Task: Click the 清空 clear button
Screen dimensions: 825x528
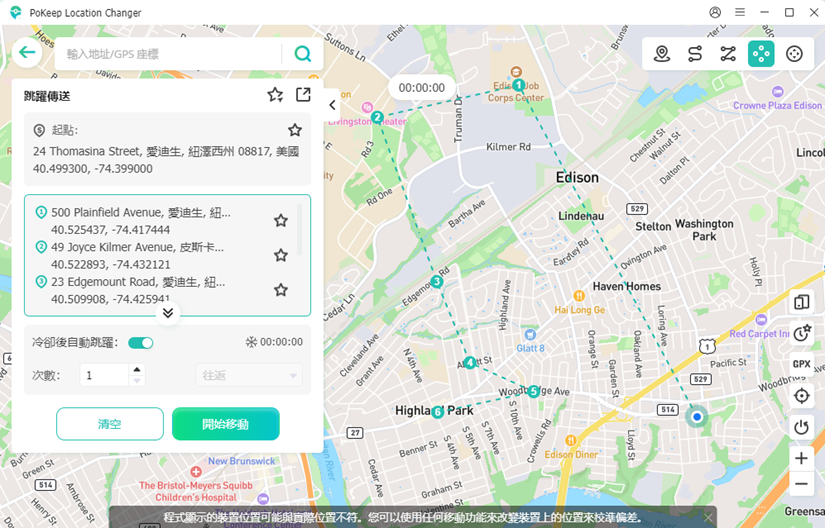Action: pos(110,424)
